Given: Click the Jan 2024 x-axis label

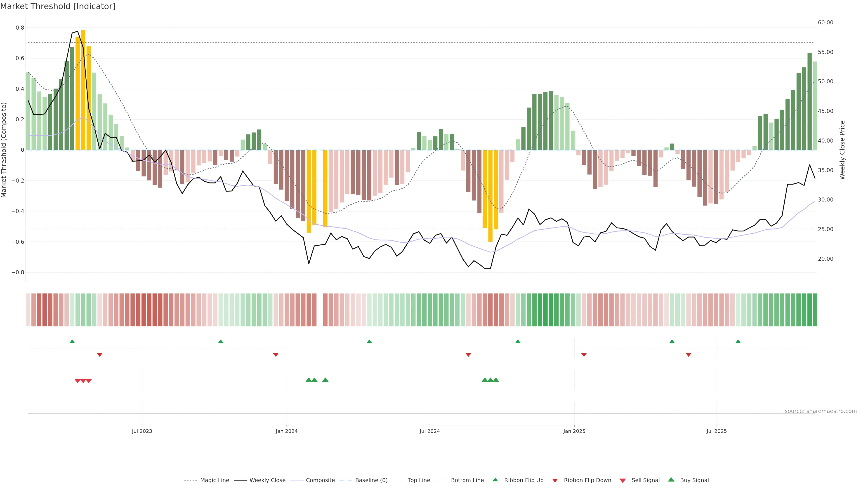Looking at the screenshot, I should [x=286, y=431].
